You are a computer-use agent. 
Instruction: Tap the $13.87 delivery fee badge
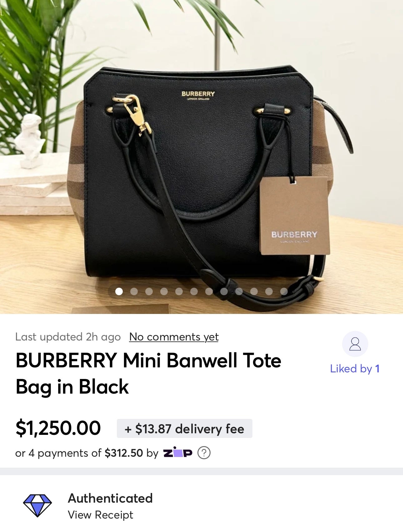tap(184, 429)
